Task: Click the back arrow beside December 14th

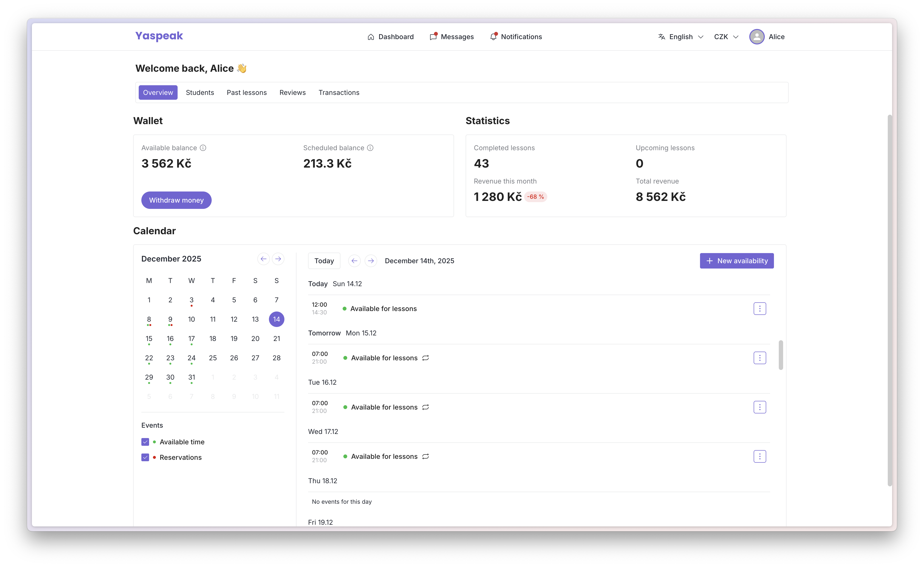Action: (x=354, y=261)
